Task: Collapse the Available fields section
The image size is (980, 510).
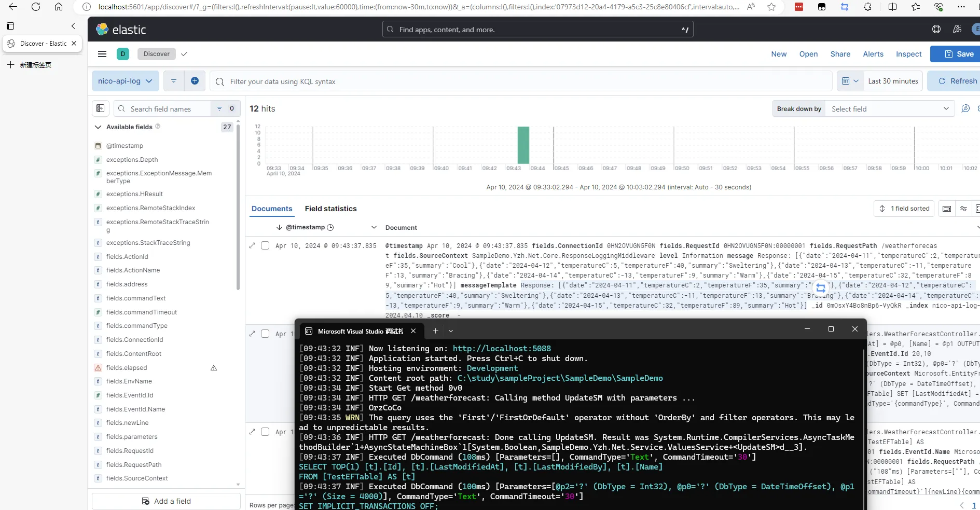Action: 98,127
